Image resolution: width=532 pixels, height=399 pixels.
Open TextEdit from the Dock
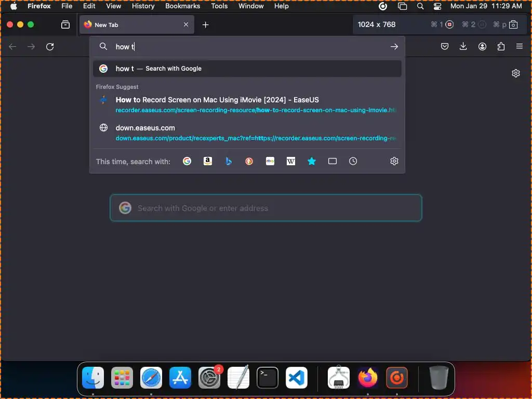pyautogui.click(x=238, y=378)
